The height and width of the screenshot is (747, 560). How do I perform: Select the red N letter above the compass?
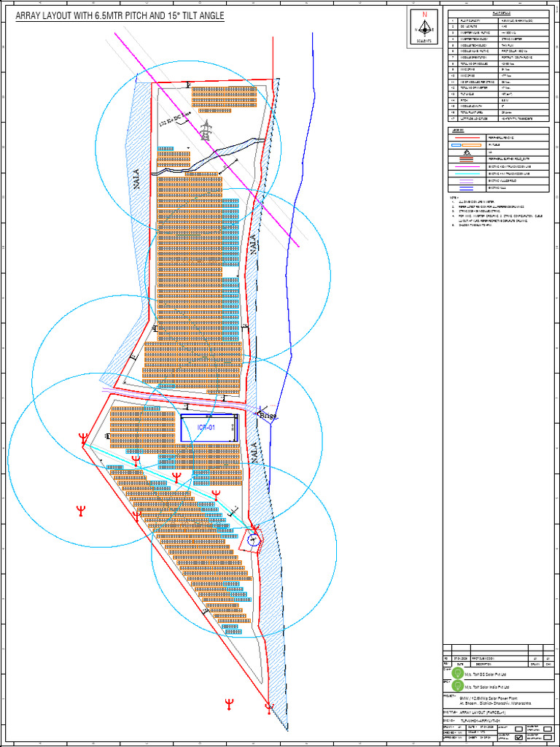click(424, 15)
